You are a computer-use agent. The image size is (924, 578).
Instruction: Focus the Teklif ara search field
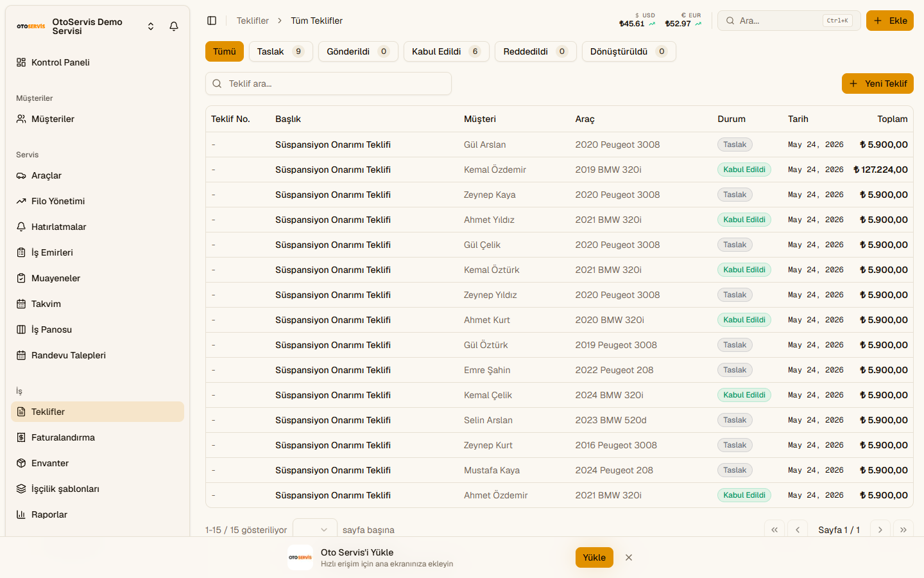tap(329, 83)
